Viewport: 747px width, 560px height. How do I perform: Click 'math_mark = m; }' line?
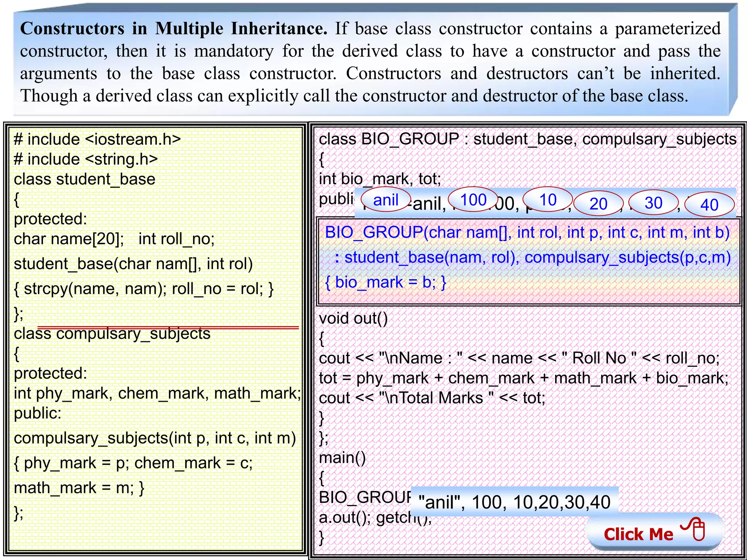(79, 488)
